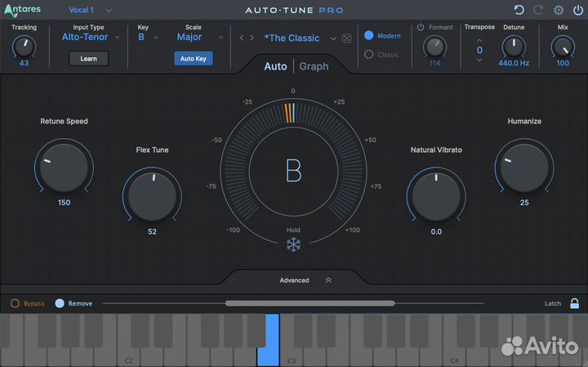Toggle the Auto Key button
The width and height of the screenshot is (588, 367).
[193, 59]
